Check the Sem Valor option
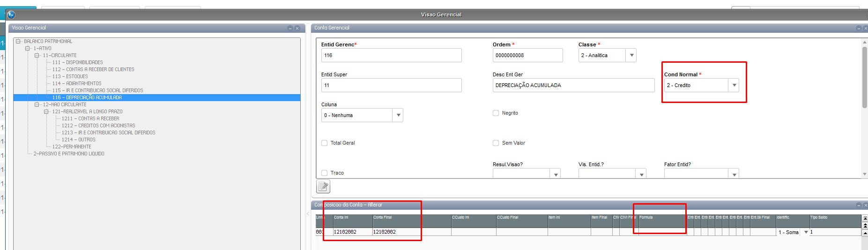Viewport: 868px width, 250px height. 496,143
